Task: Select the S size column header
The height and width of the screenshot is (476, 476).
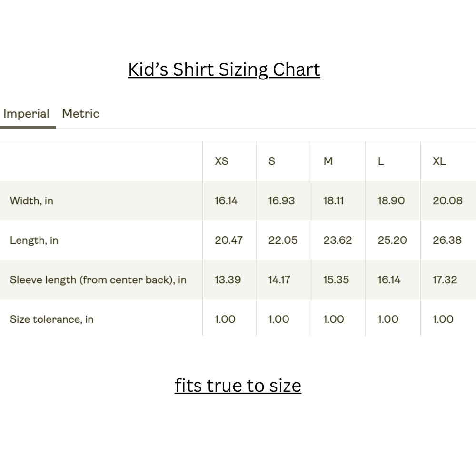Action: click(x=272, y=161)
